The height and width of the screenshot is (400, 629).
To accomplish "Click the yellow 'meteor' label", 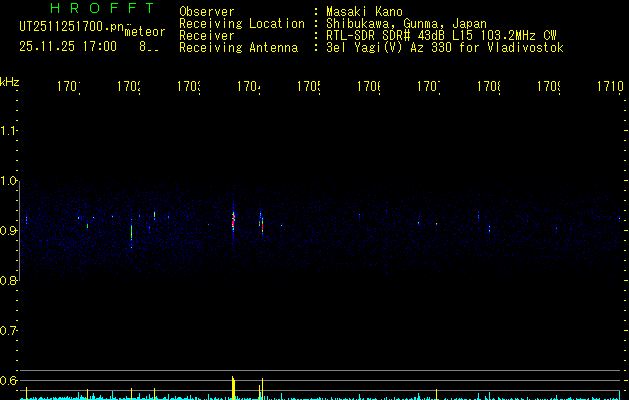I will (145, 32).
